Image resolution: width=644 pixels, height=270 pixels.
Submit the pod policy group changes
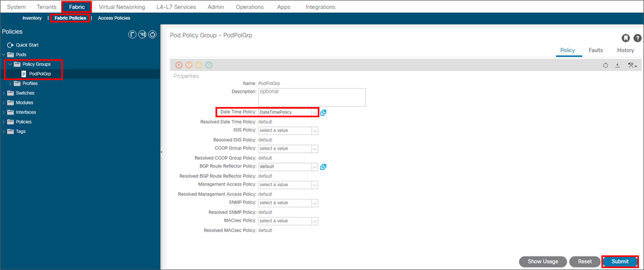[x=620, y=262]
